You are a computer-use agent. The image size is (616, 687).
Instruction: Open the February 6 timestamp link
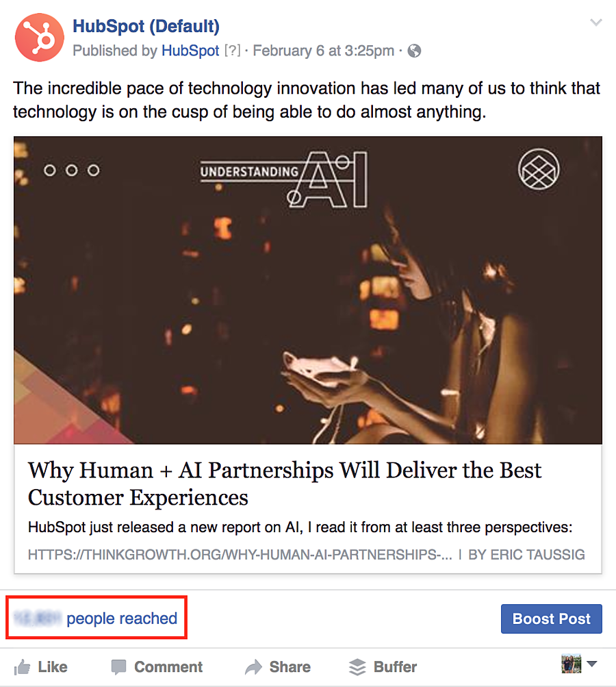324,51
